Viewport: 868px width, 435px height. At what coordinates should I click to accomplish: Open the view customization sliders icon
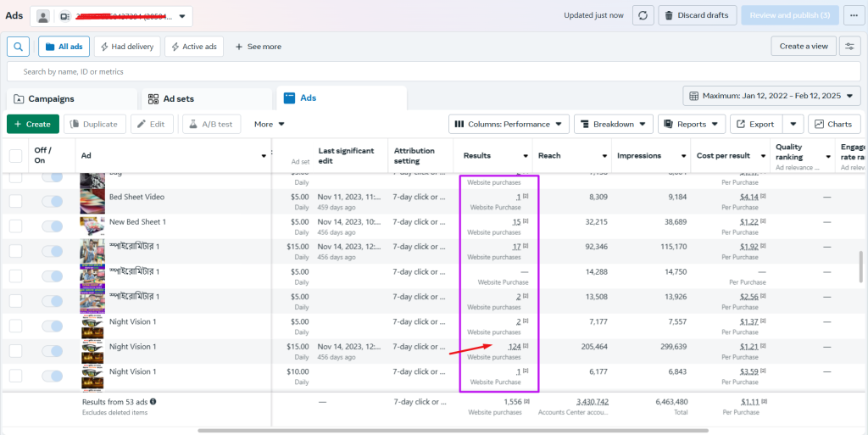click(x=849, y=47)
